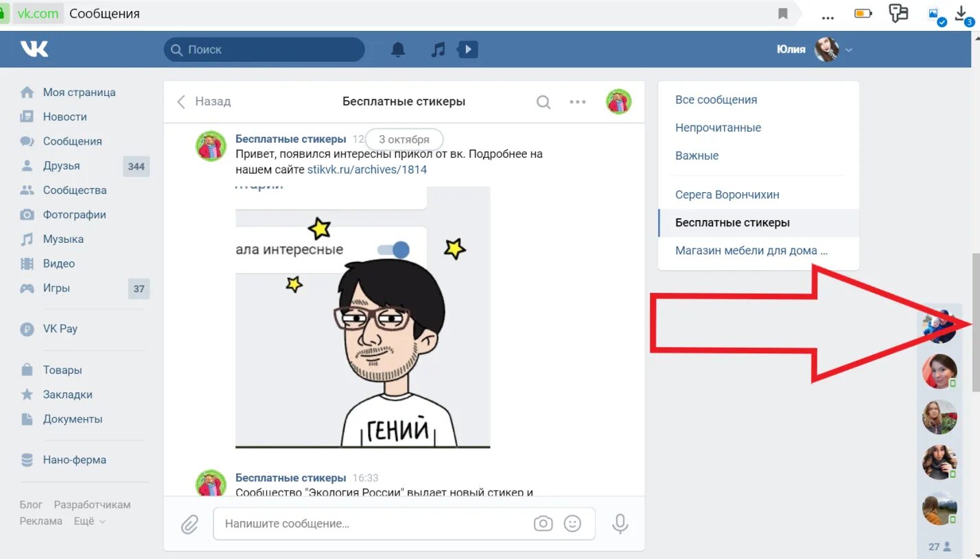Open Бесплатные стикеры avatar in chat header
This screenshot has width=980, height=559.
(618, 102)
